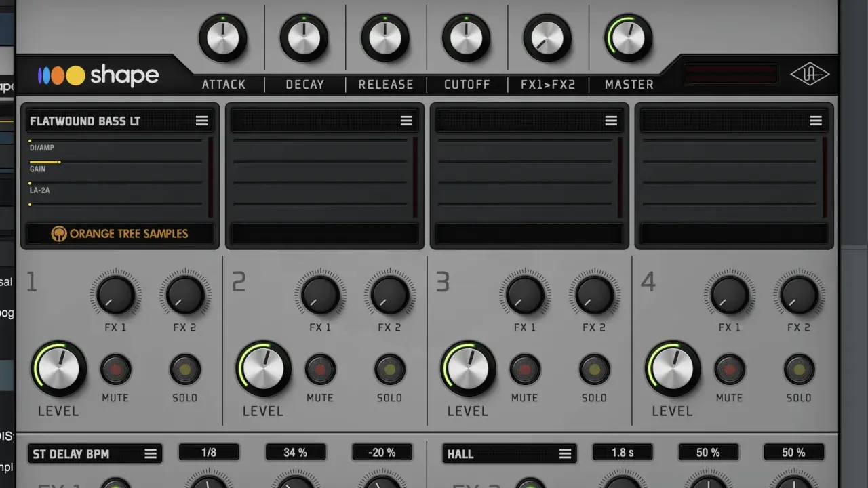Click the 34 % delay value field
Image resolution: width=868 pixels, height=488 pixels.
[x=296, y=452]
